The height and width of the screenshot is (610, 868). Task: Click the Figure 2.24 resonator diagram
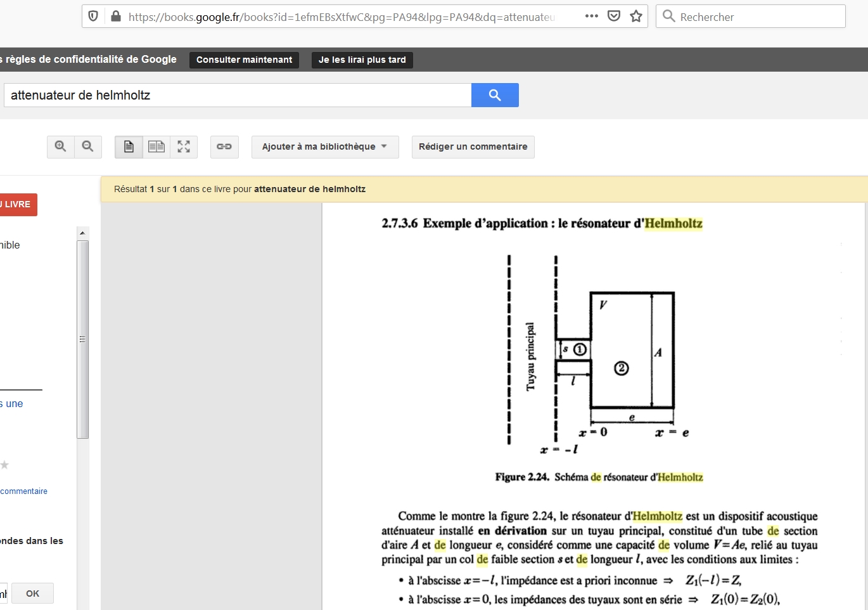[x=598, y=355]
